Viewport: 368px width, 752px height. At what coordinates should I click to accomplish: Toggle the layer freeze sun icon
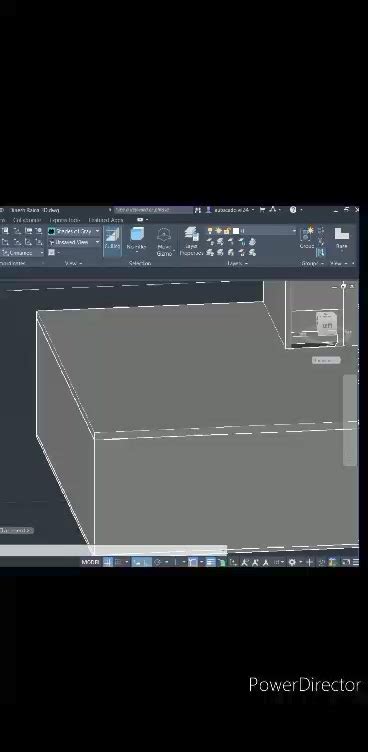pyautogui.click(x=218, y=231)
